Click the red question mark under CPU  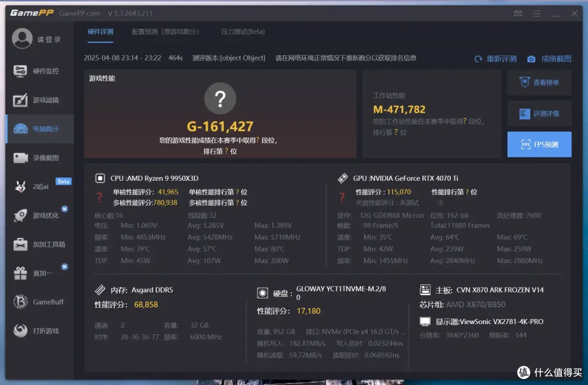point(100,197)
